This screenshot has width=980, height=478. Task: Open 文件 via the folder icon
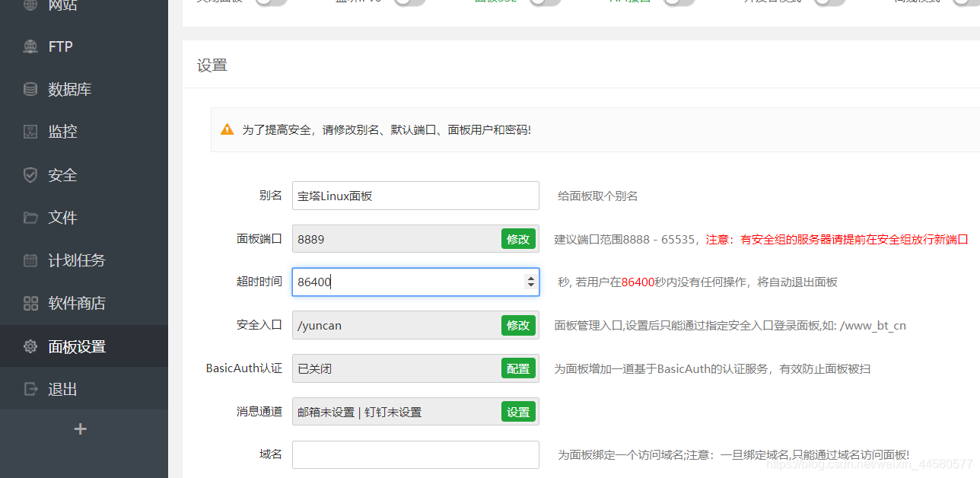click(30, 218)
